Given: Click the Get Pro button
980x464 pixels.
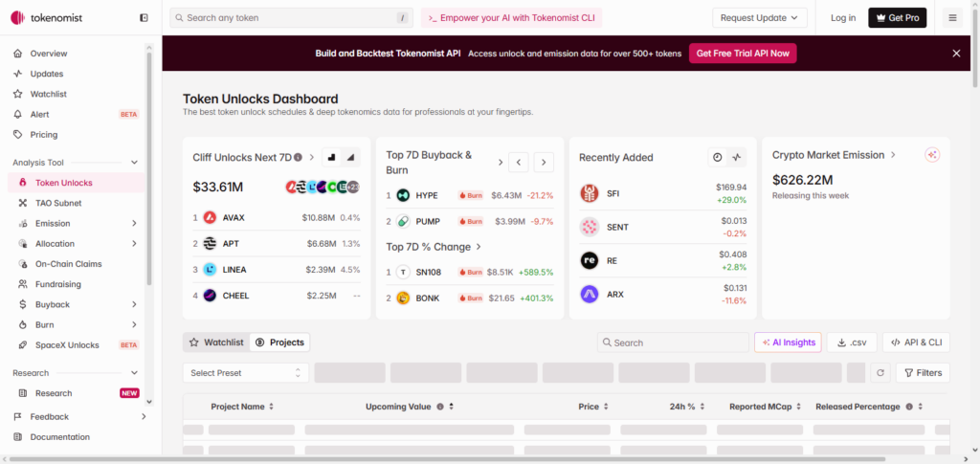Looking at the screenshot, I should pos(898,17).
